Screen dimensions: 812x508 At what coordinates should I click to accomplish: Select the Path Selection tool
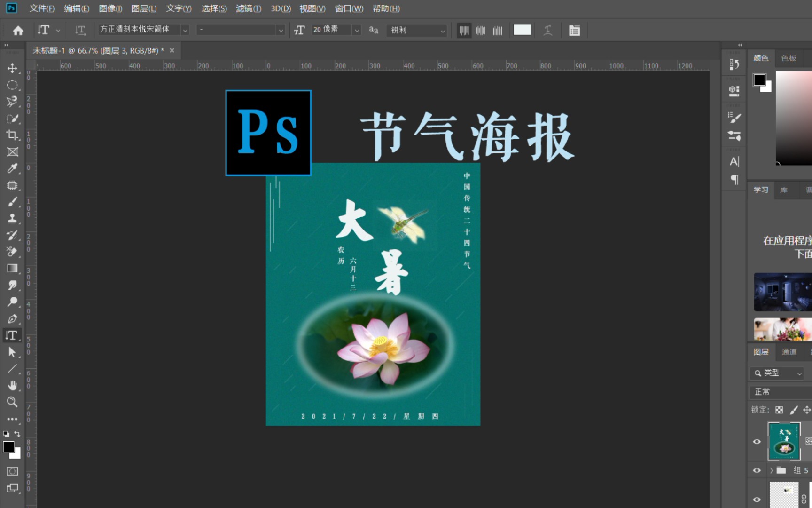point(12,352)
